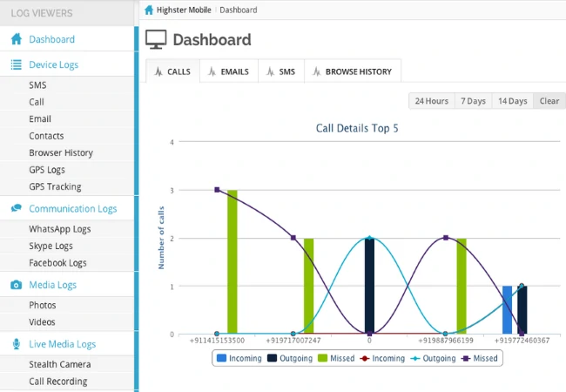Click the Live Media Logs microphone icon

pyautogui.click(x=16, y=345)
